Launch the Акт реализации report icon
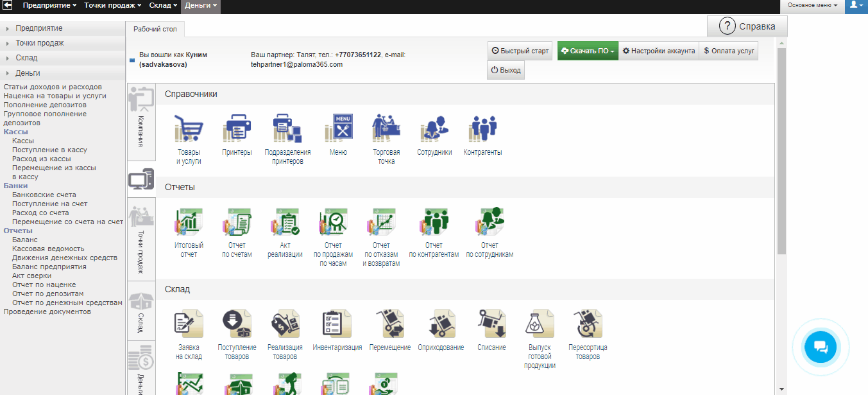Image resolution: width=868 pixels, height=395 pixels. point(285,222)
